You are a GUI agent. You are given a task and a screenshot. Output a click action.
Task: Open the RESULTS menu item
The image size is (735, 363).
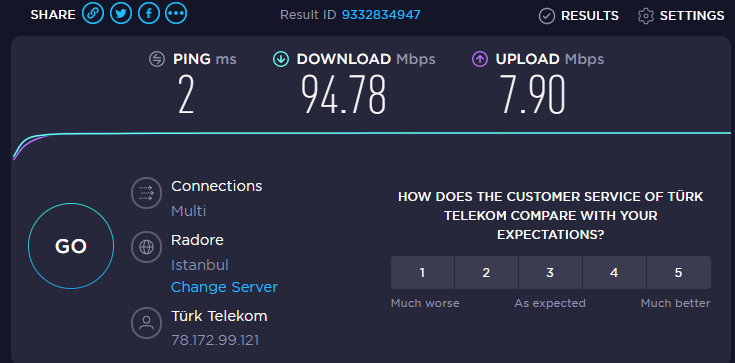click(590, 16)
